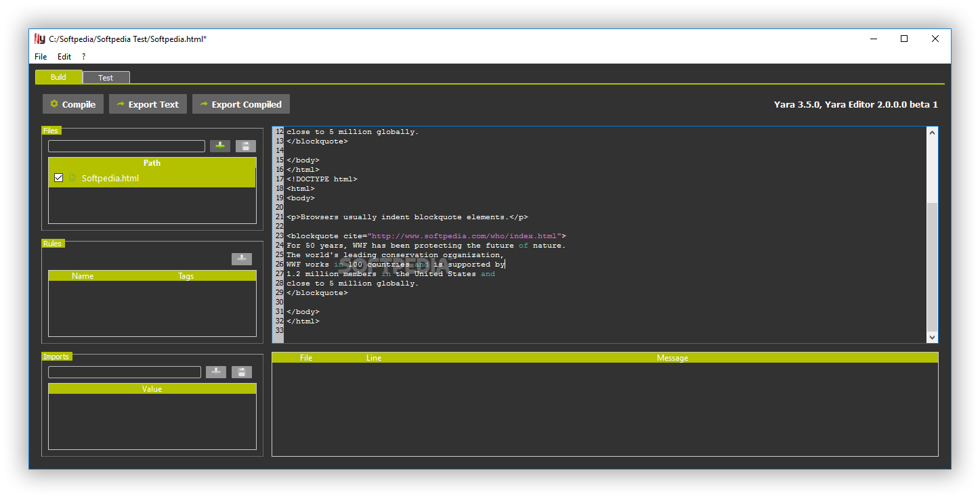Viewport: 980px width, 498px height.
Task: Uncheck the Softpedia.html file checkbox
Action: pyautogui.click(x=58, y=178)
